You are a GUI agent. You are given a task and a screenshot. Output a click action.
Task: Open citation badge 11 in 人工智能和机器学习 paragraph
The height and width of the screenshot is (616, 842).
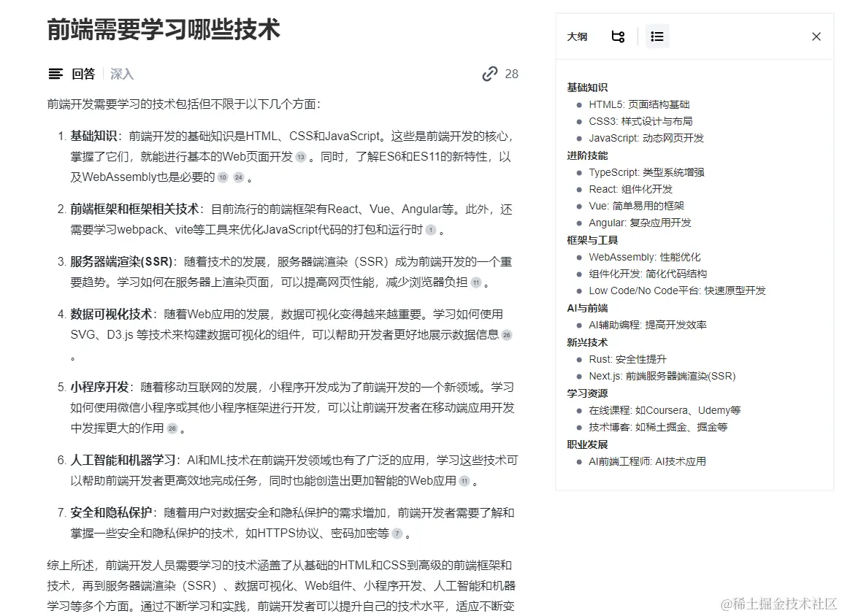click(x=464, y=481)
